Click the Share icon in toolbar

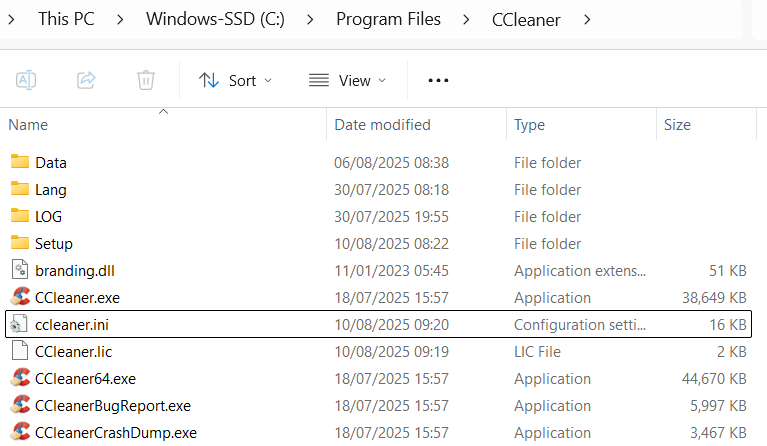[86, 80]
